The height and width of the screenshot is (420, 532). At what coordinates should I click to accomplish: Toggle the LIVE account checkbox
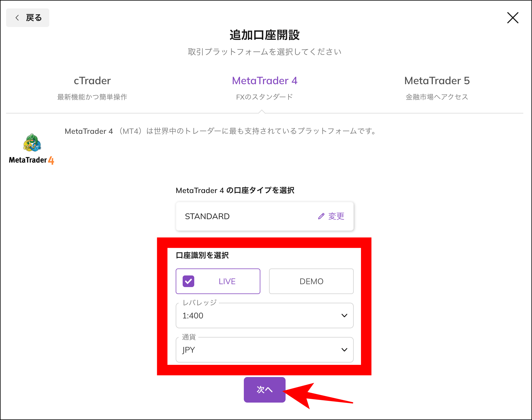[x=188, y=281]
